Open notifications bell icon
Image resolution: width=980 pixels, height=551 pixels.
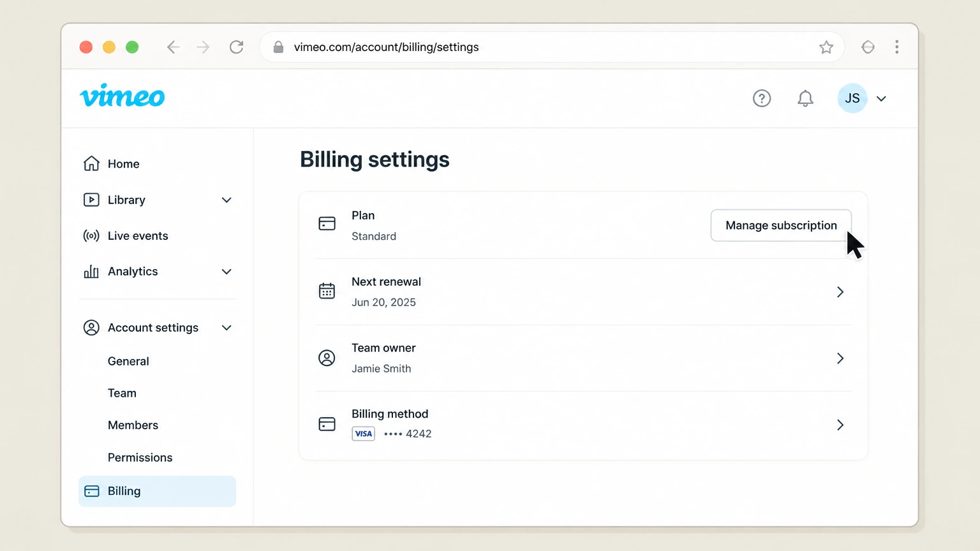coord(805,98)
